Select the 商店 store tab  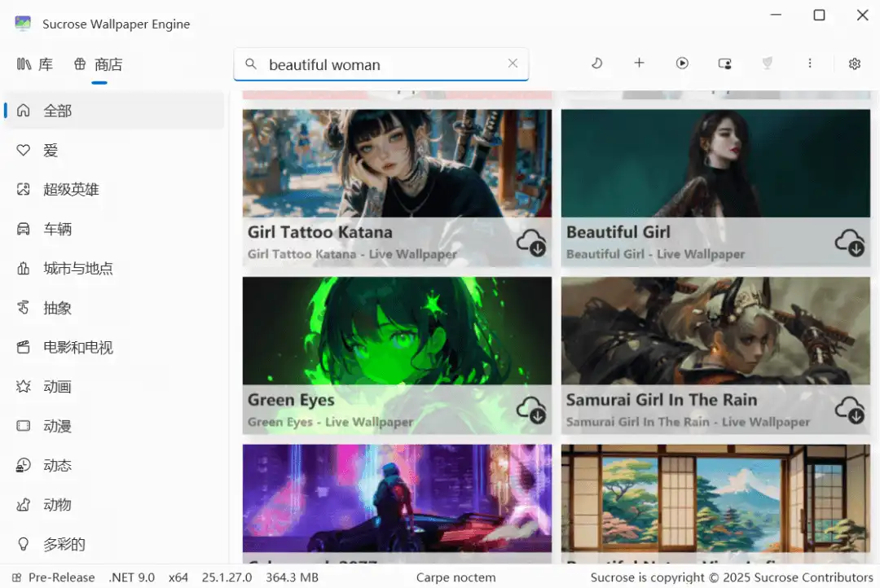(99, 64)
